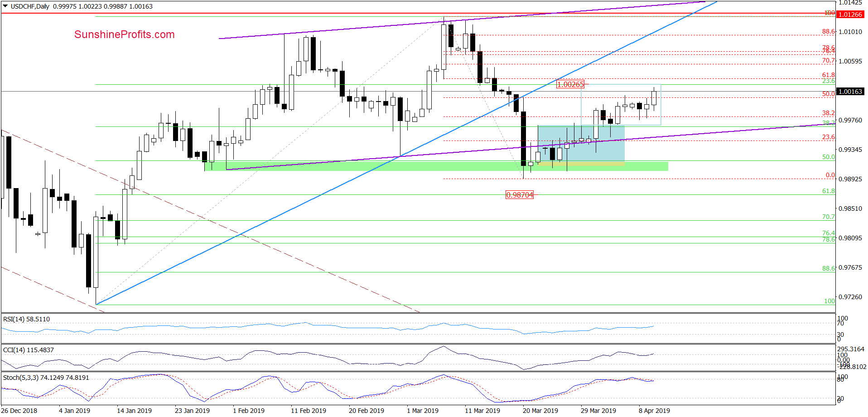Select the 0.97260 price axis value
The height and width of the screenshot is (417, 868).
(850, 297)
